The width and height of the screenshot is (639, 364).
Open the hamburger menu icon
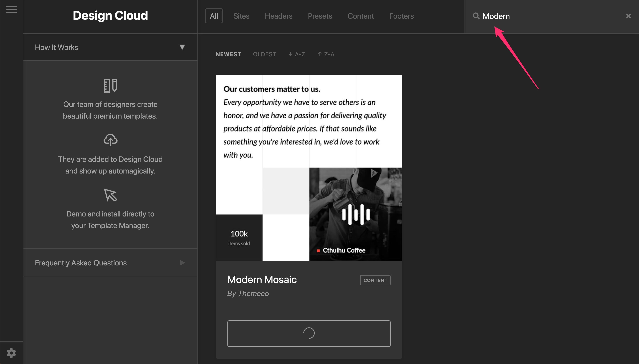[11, 9]
